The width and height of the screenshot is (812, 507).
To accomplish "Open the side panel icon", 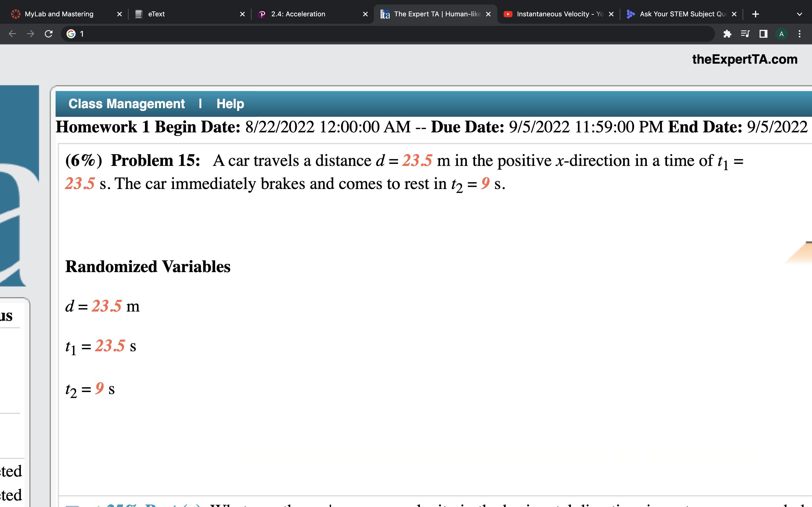I will [763, 34].
